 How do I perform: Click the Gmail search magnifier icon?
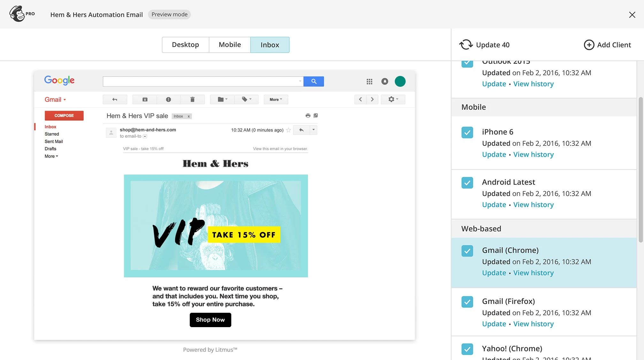pyautogui.click(x=314, y=81)
